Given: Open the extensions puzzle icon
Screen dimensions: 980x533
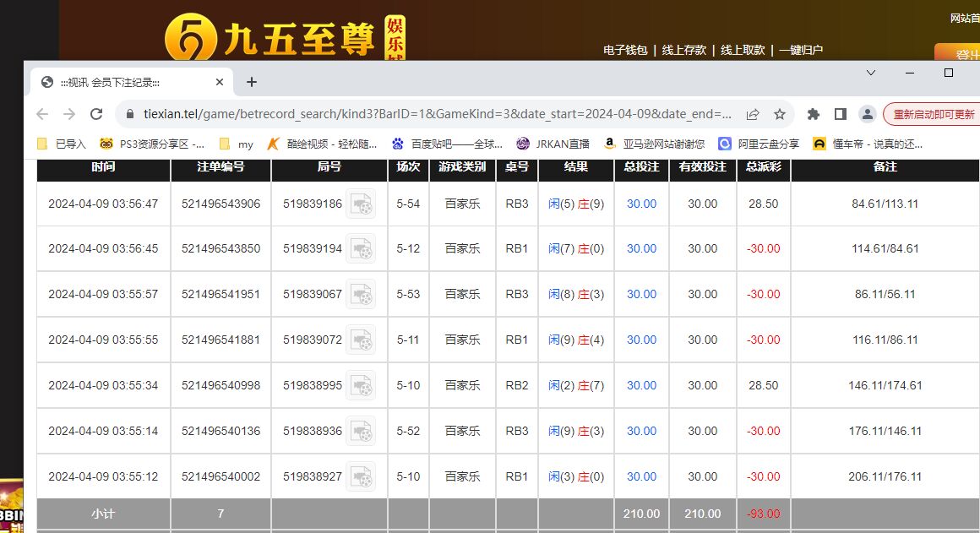Looking at the screenshot, I should pos(813,114).
